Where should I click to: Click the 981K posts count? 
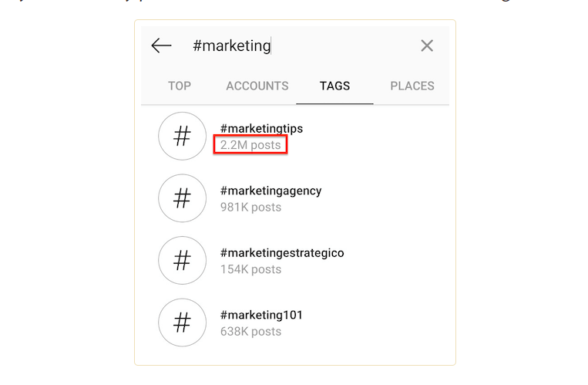250,207
